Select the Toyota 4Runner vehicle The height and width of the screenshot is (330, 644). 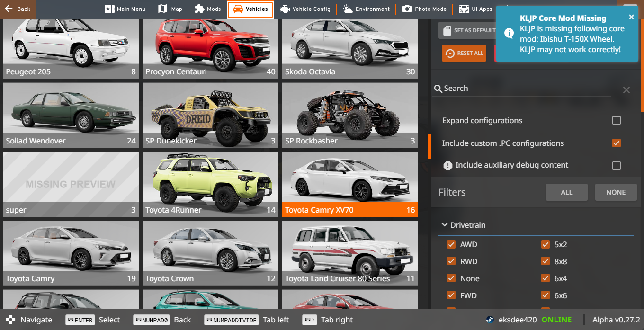click(210, 185)
